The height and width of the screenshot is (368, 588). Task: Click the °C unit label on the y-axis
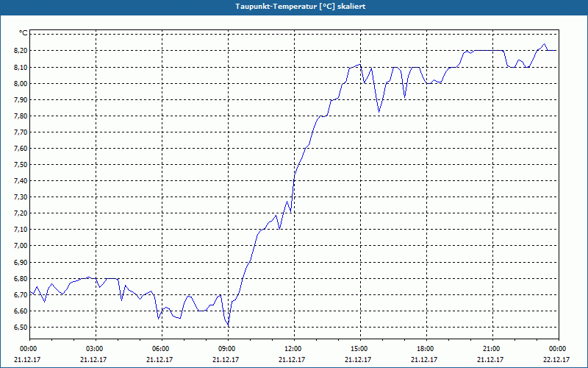24,33
